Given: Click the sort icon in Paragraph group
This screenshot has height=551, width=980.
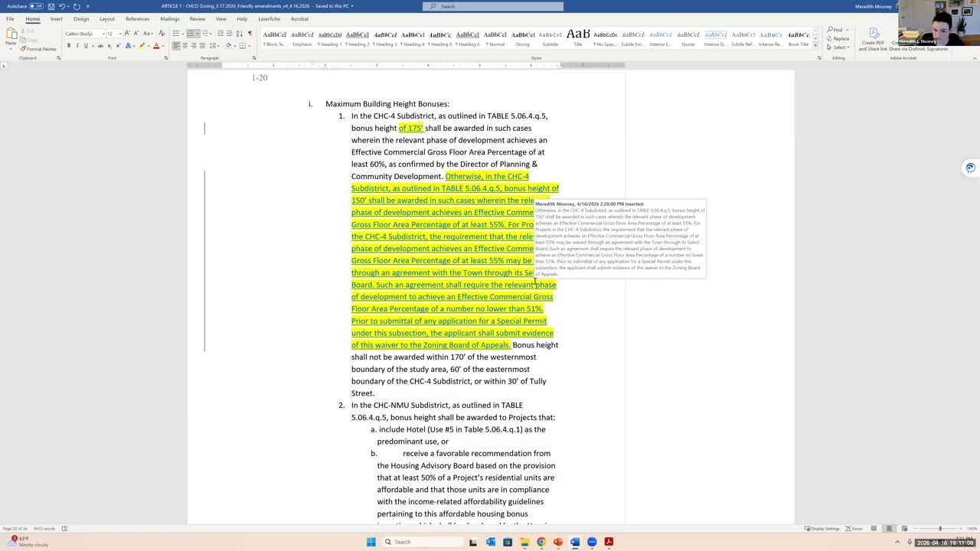Looking at the screenshot, I should 239,34.
